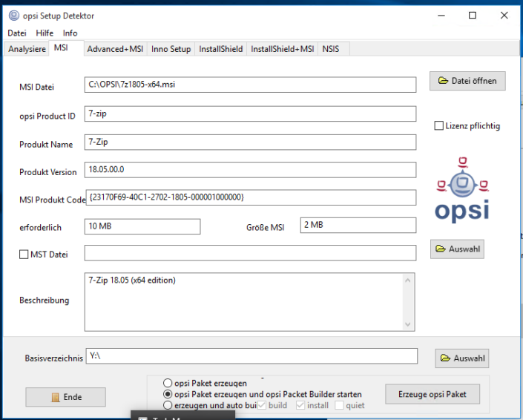This screenshot has height=420, width=523.
Task: Switch to the Inno Setup tab
Action: click(171, 49)
